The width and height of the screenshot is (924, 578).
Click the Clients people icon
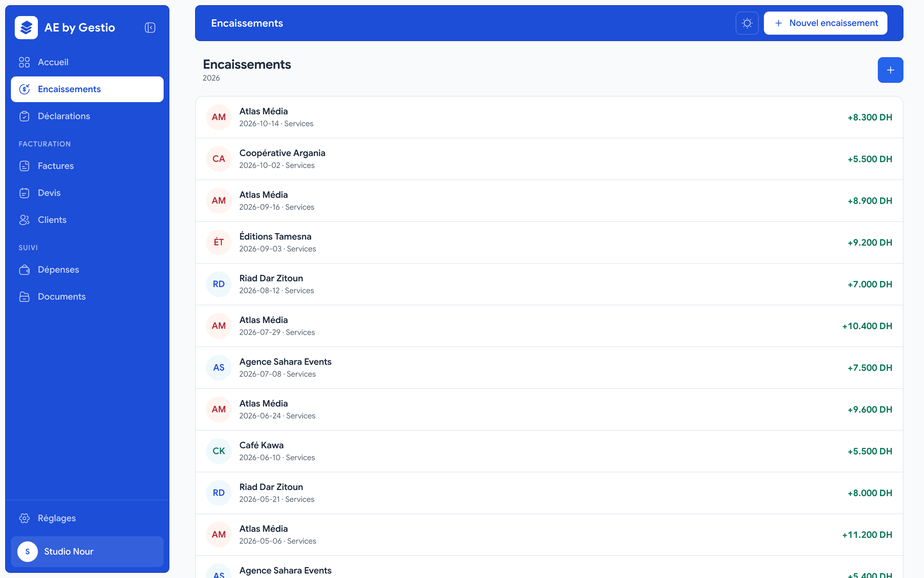point(24,220)
